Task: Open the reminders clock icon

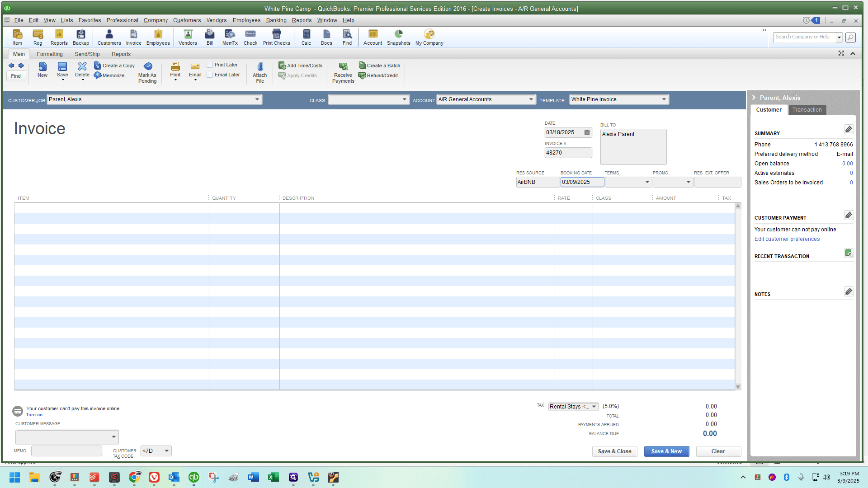Action: (806, 20)
